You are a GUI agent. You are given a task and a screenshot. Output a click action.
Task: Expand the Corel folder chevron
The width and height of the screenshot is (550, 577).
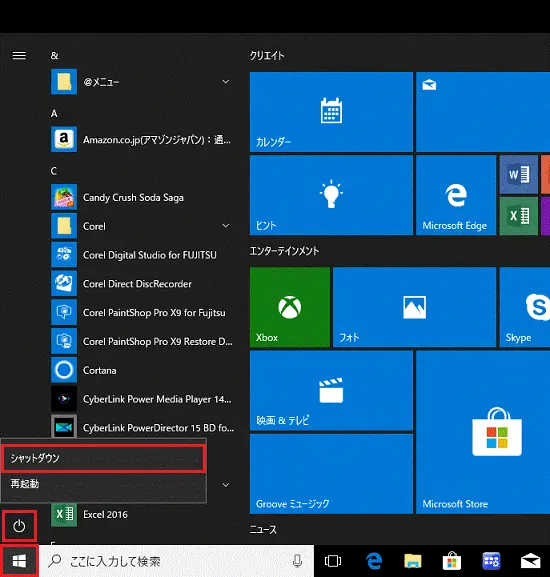(226, 226)
